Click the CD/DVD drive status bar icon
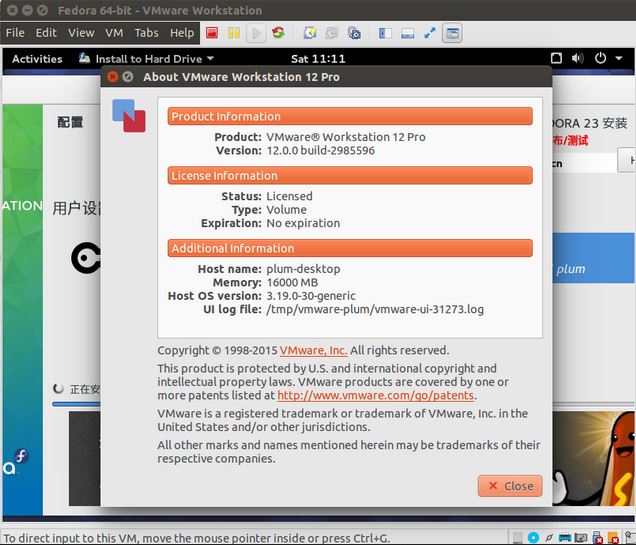Screen dimensions: 636x545 533,538
